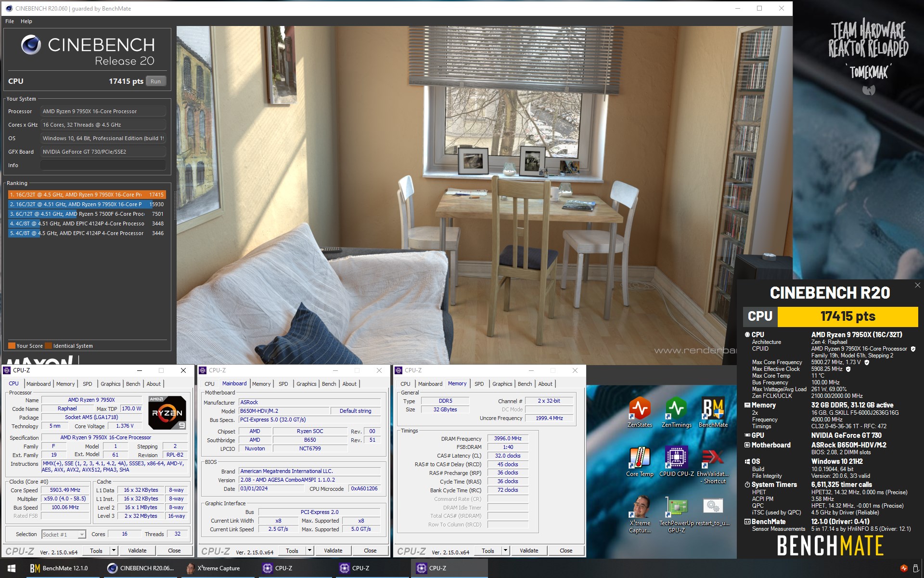Open Tools dropdown arrow in Memory CPU-Z window
The height and width of the screenshot is (578, 924).
coord(506,551)
